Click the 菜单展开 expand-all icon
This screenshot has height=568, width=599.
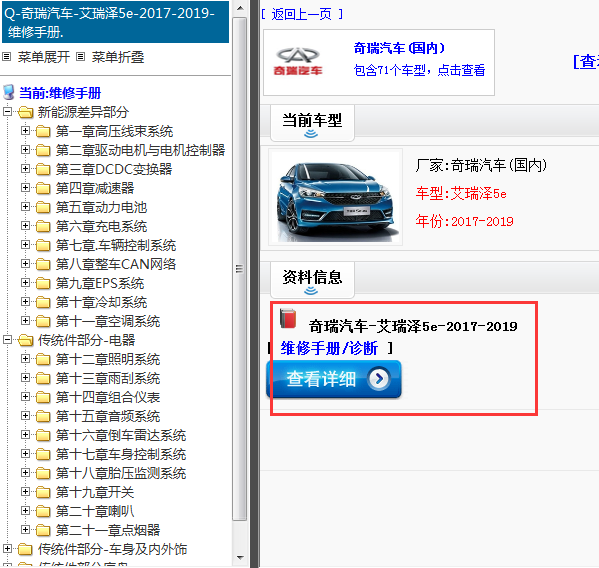point(6,57)
